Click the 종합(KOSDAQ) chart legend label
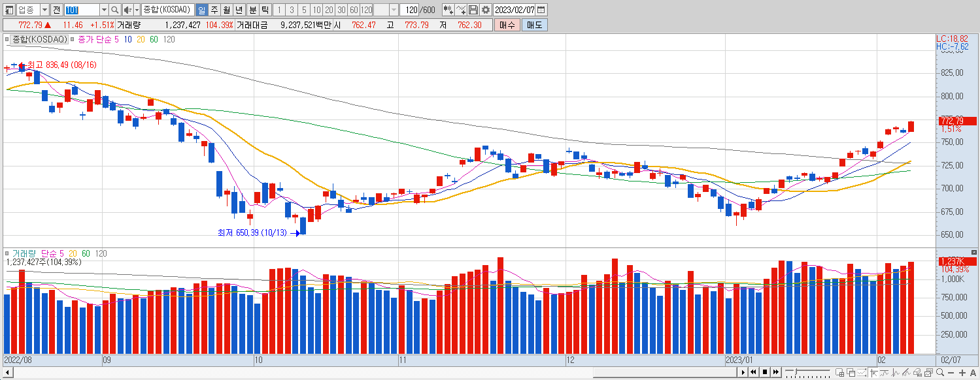This screenshot has height=380, width=980. 40,39
